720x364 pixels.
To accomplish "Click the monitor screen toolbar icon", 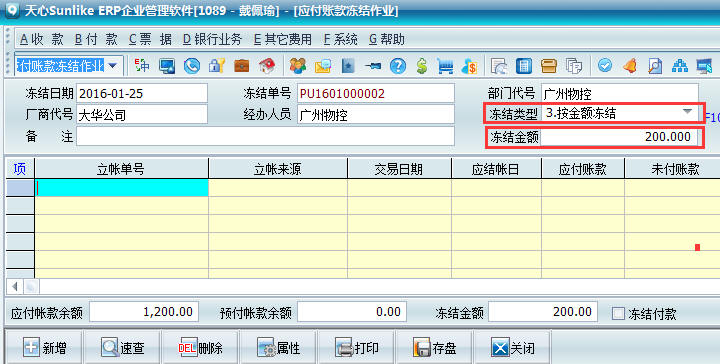I will (167, 66).
